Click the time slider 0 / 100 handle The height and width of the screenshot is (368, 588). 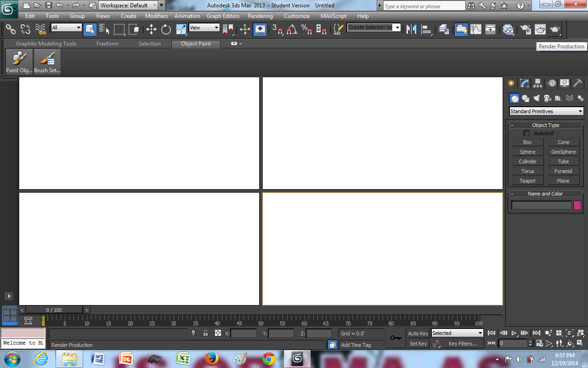(x=54, y=310)
